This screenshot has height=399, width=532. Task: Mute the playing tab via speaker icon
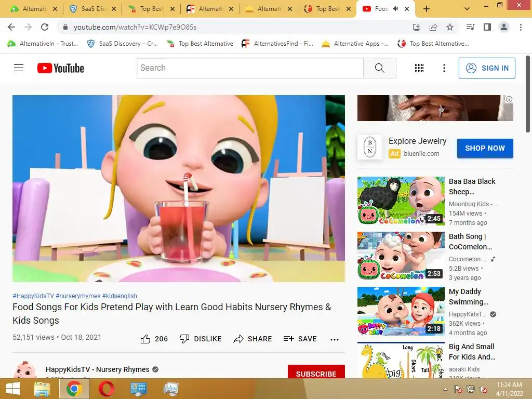395,9
